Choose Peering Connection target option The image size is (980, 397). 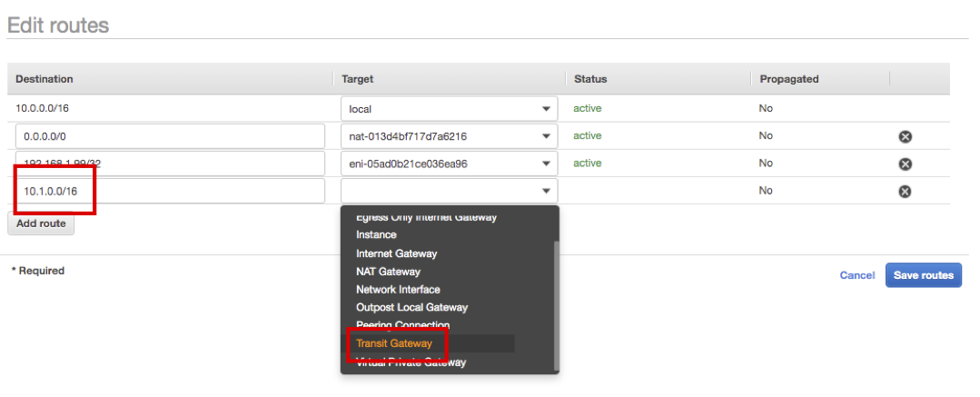pos(402,325)
